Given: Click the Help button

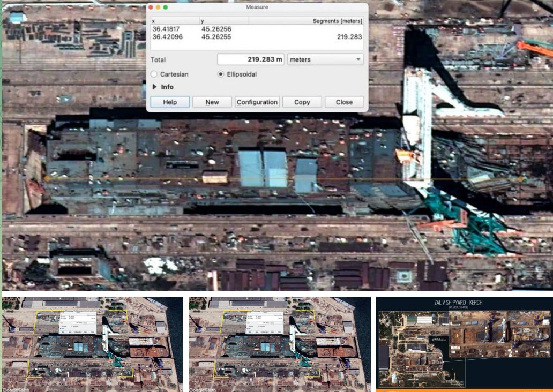Looking at the screenshot, I should click(x=170, y=102).
